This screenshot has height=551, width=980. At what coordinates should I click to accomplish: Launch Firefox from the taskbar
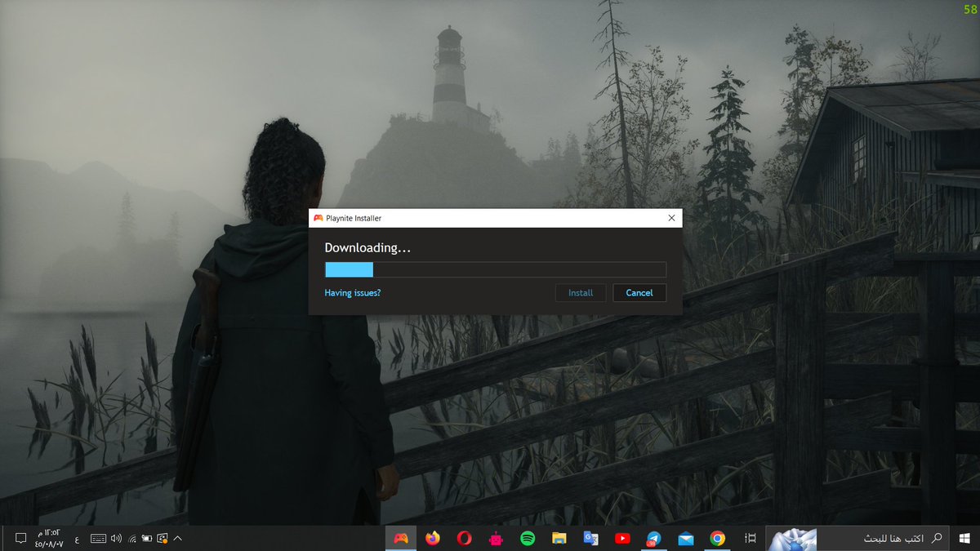(x=433, y=538)
